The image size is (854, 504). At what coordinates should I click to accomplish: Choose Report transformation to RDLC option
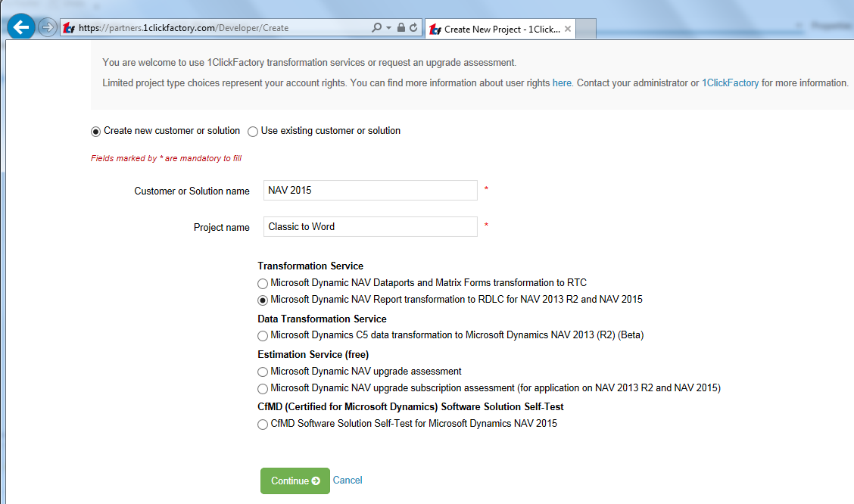[263, 300]
